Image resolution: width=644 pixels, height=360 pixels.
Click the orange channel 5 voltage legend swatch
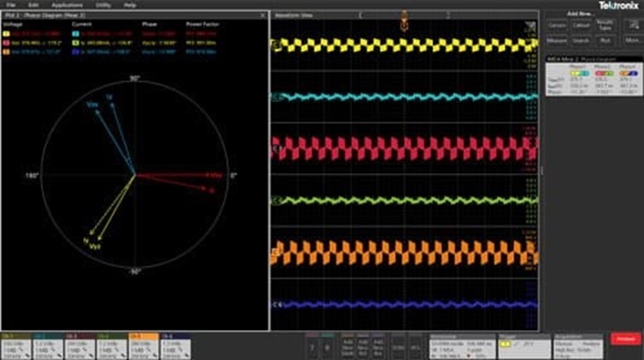(6, 52)
